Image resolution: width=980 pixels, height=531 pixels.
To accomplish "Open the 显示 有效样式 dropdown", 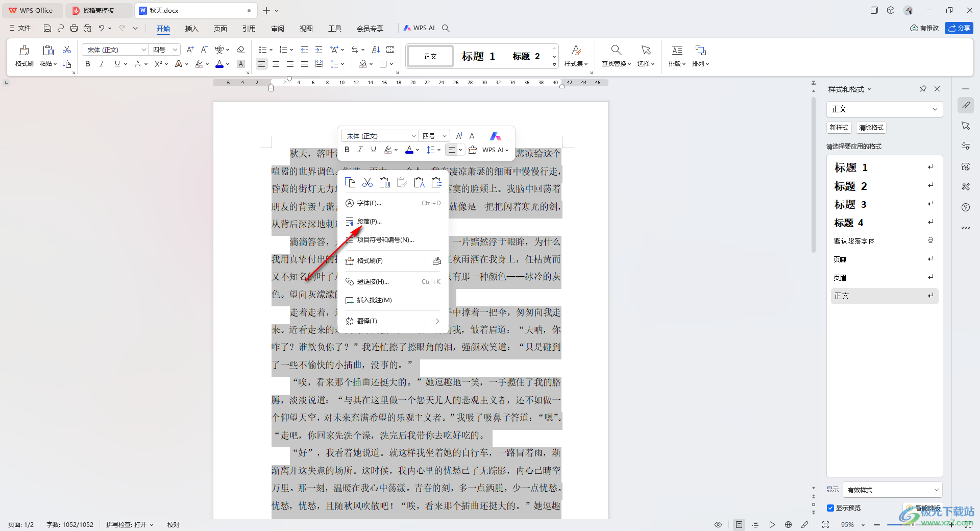I will (893, 490).
